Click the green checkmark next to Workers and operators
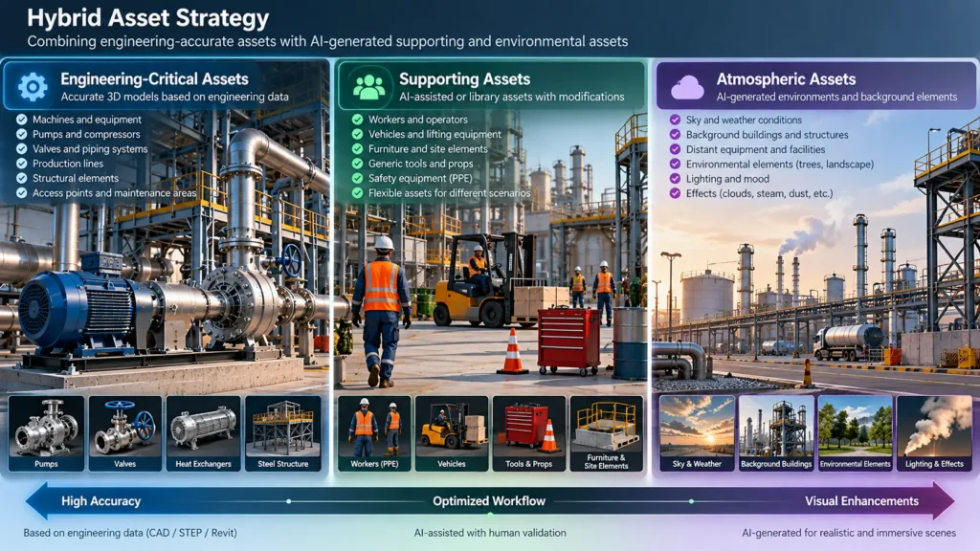The height and width of the screenshot is (551, 980). tap(358, 120)
